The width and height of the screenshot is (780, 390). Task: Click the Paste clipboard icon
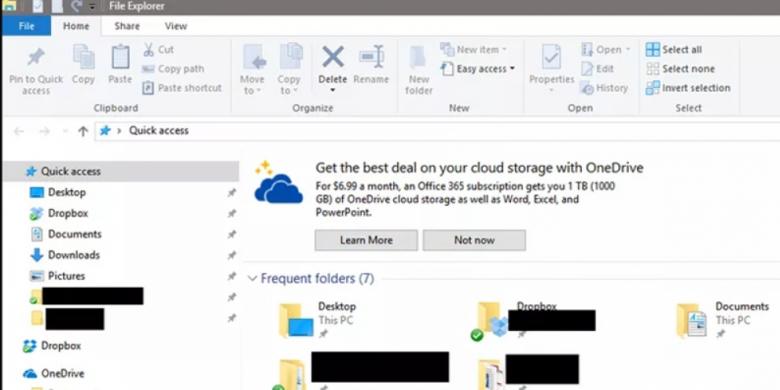(120, 57)
